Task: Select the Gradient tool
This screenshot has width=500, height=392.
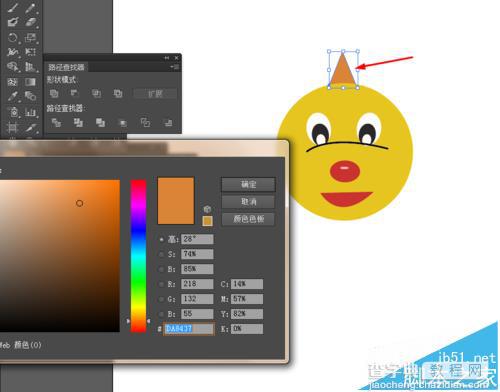Action: 30,82
